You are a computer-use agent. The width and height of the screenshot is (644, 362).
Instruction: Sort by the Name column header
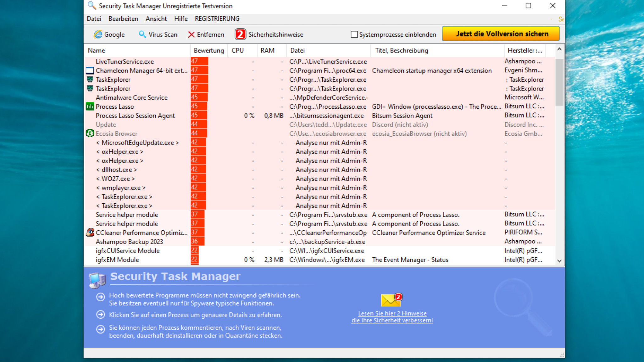(x=137, y=51)
